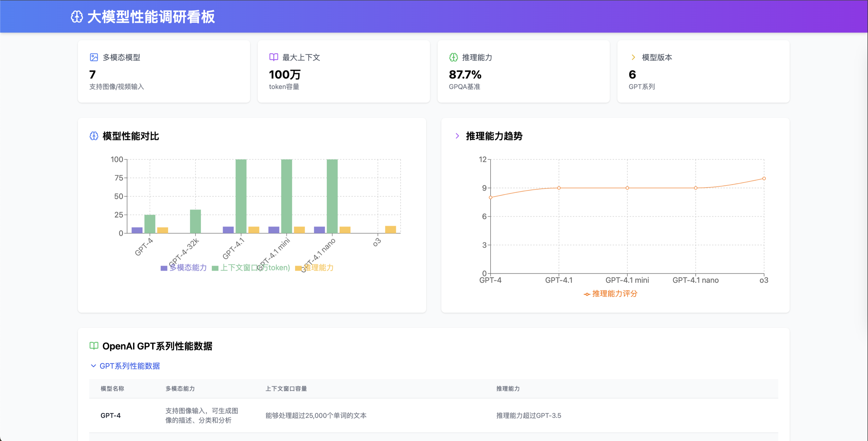Click the book icon beside 最大上下文

coord(274,57)
